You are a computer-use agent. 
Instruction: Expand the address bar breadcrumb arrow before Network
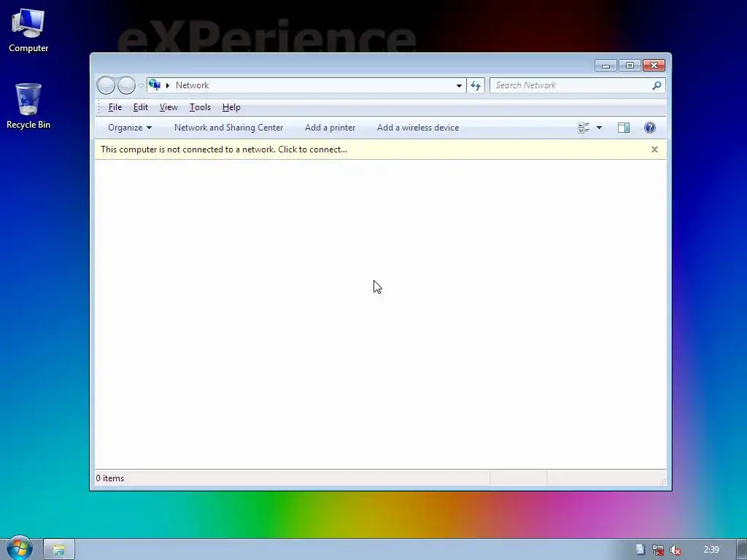coord(168,86)
